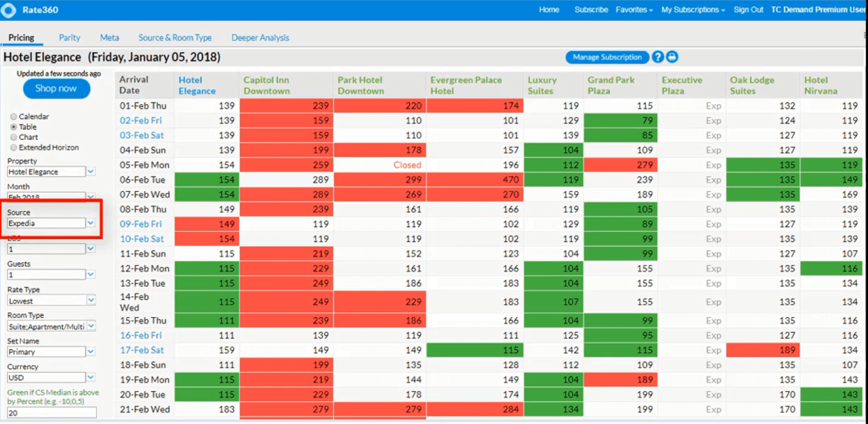Open the Currency dropdown showing USD
This screenshot has height=424, width=868.
[x=51, y=377]
